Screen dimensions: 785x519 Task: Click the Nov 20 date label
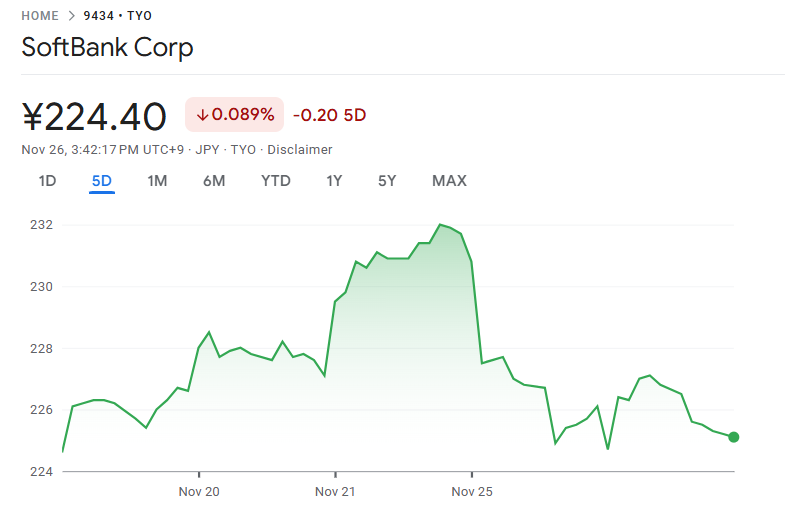(x=199, y=492)
